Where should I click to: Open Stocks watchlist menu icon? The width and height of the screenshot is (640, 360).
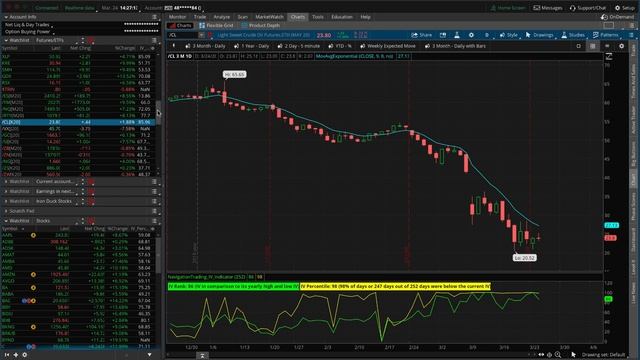pyautogui.click(x=154, y=221)
